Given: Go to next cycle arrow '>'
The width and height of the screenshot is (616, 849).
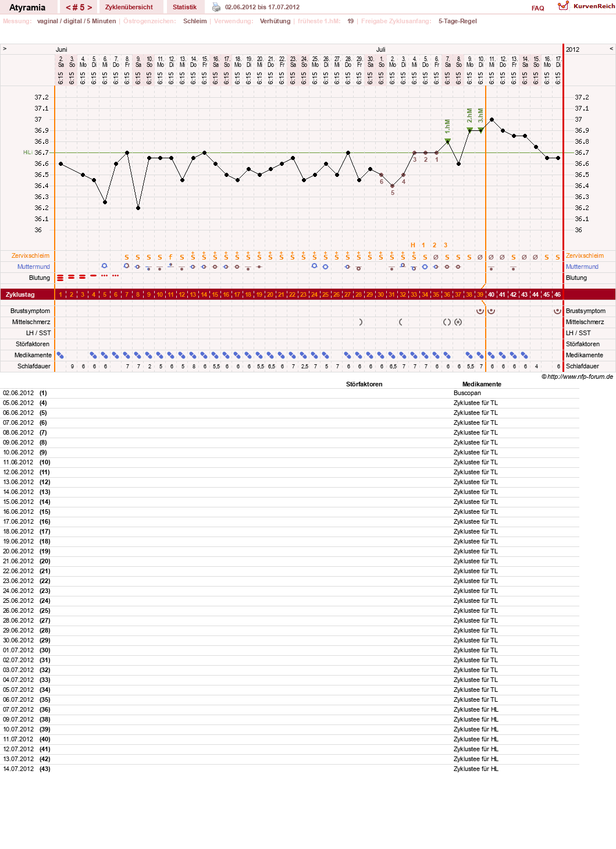Looking at the screenshot, I should click(x=90, y=8).
